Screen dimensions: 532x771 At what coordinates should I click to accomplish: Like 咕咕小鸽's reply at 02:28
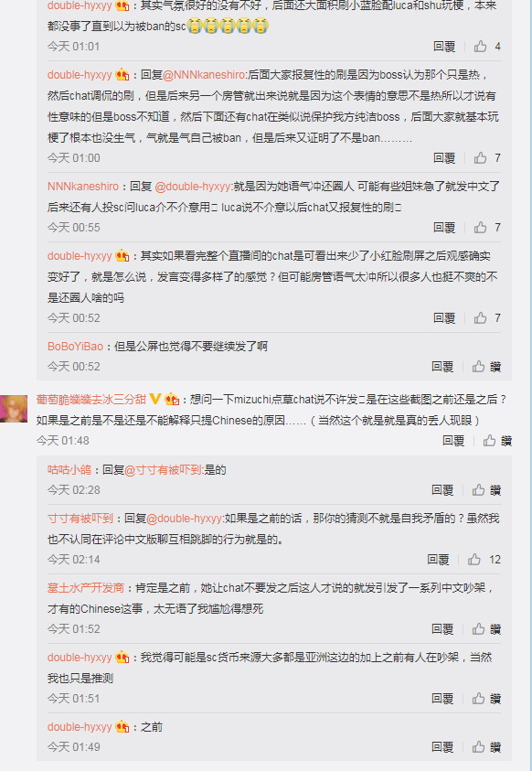[486, 490]
